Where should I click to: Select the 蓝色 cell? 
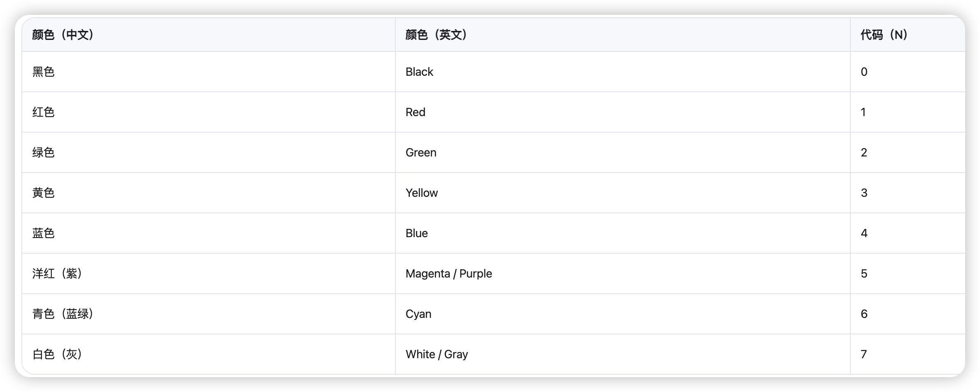click(x=44, y=233)
